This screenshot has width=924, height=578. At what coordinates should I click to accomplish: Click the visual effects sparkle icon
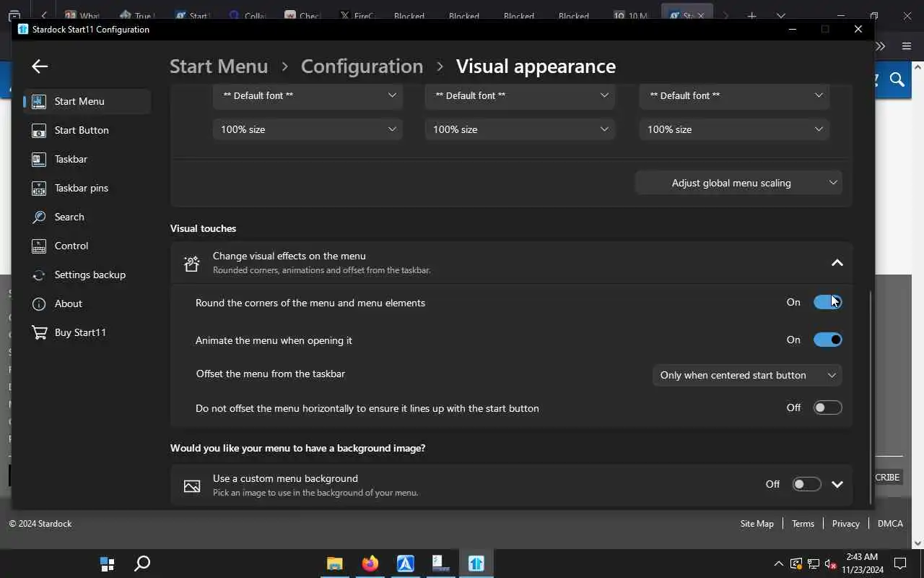191,264
